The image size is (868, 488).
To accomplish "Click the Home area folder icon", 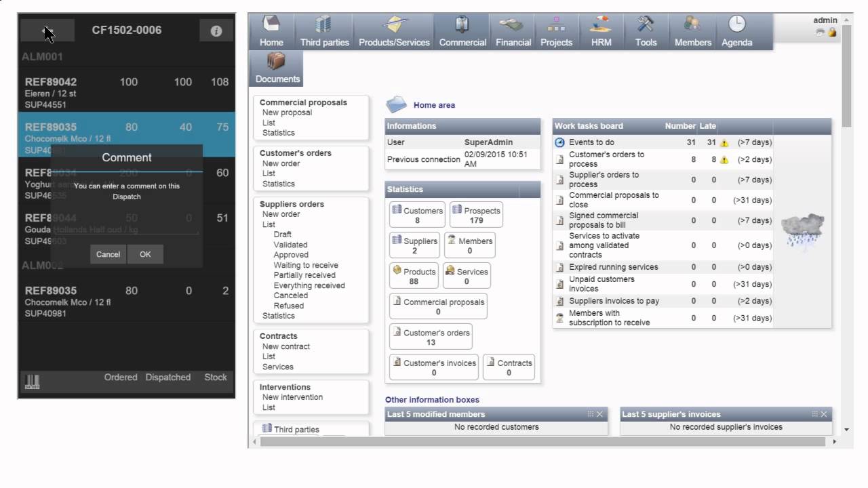I will pyautogui.click(x=397, y=104).
